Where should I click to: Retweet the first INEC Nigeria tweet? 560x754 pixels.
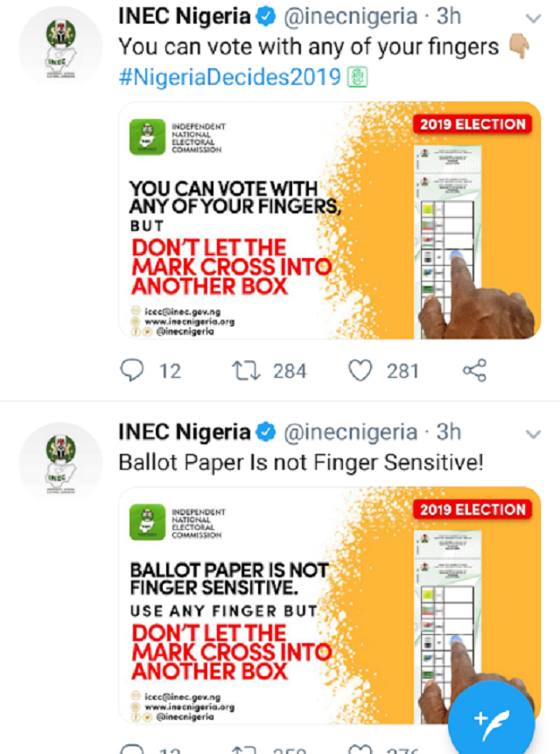pos(244,371)
